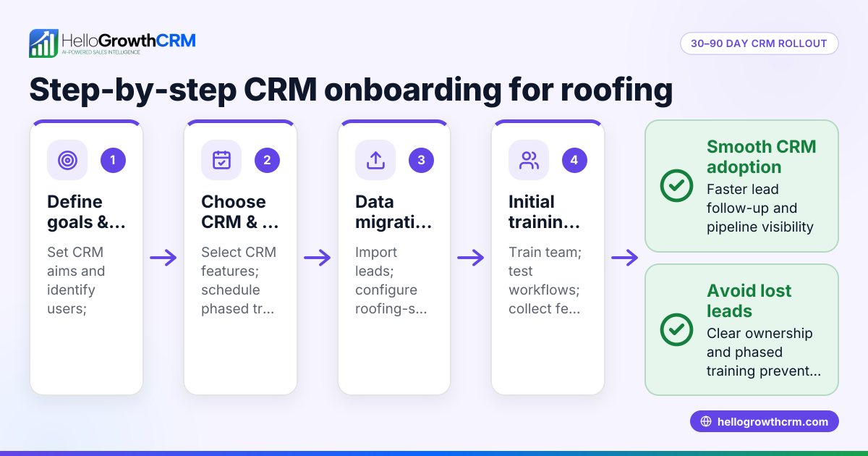Click the title 'Step-by-step CRM onboarding for roofing'
The image size is (868, 456).
[x=351, y=90]
